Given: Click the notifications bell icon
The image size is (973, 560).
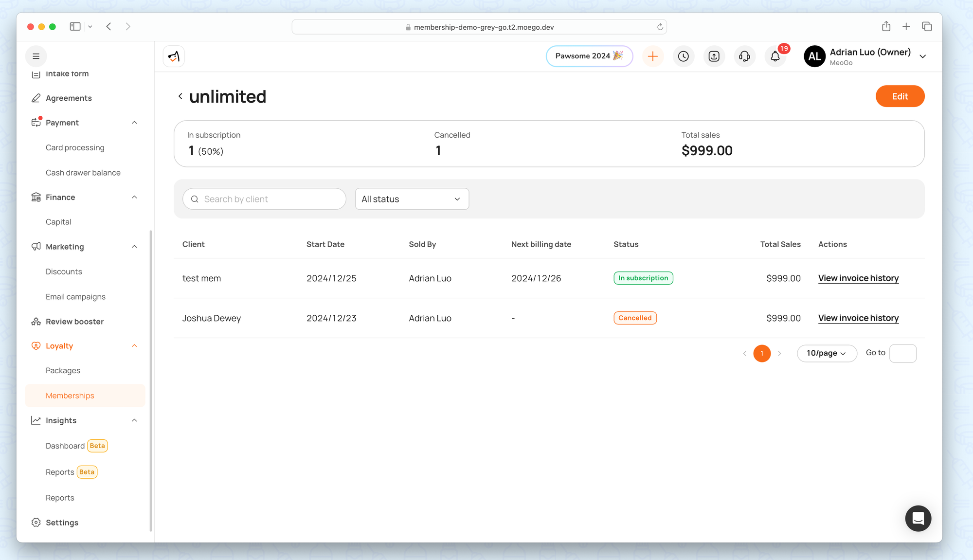Looking at the screenshot, I should pos(775,56).
